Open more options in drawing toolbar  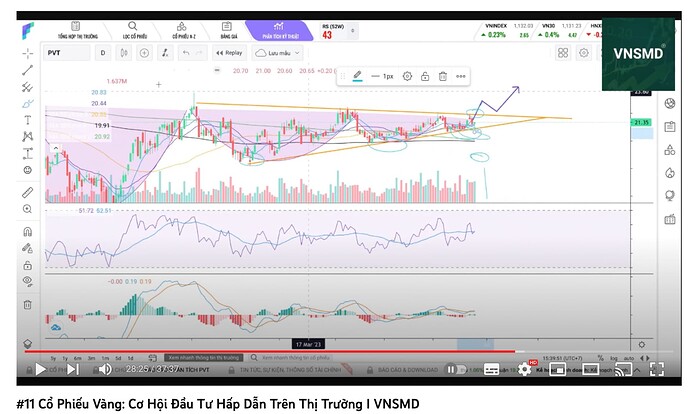click(461, 76)
